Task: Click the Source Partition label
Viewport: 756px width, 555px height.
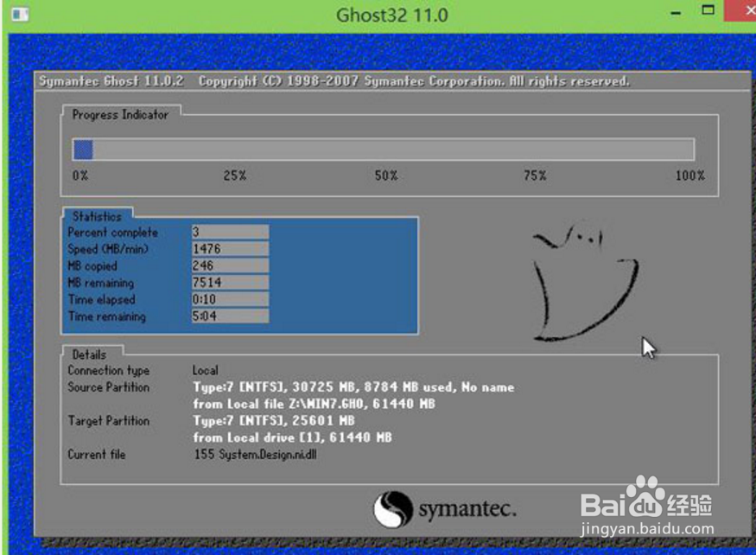Action: pos(109,387)
